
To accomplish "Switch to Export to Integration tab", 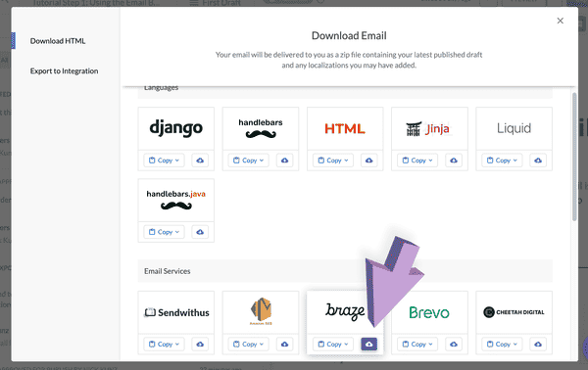I will [64, 70].
